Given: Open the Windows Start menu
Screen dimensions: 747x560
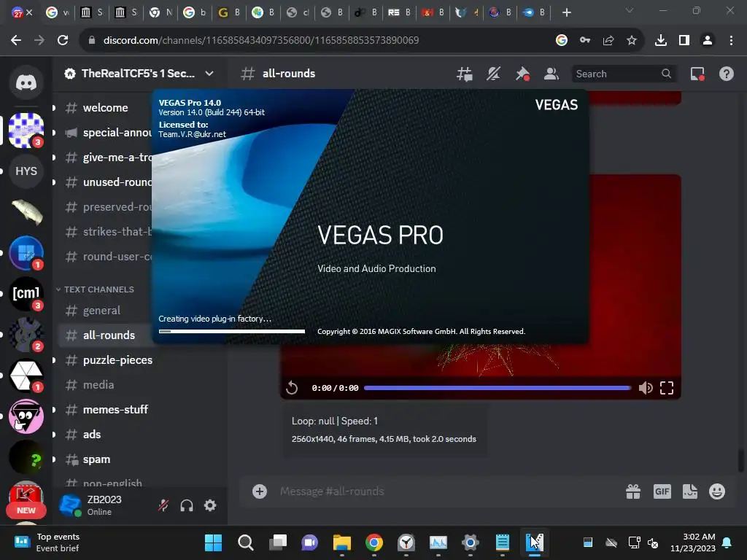Looking at the screenshot, I should (214, 542).
